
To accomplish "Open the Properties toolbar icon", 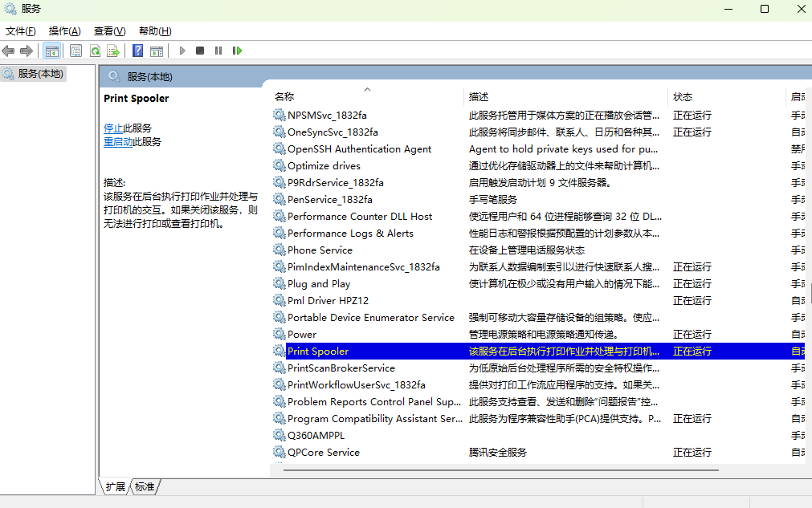I will coord(76,51).
